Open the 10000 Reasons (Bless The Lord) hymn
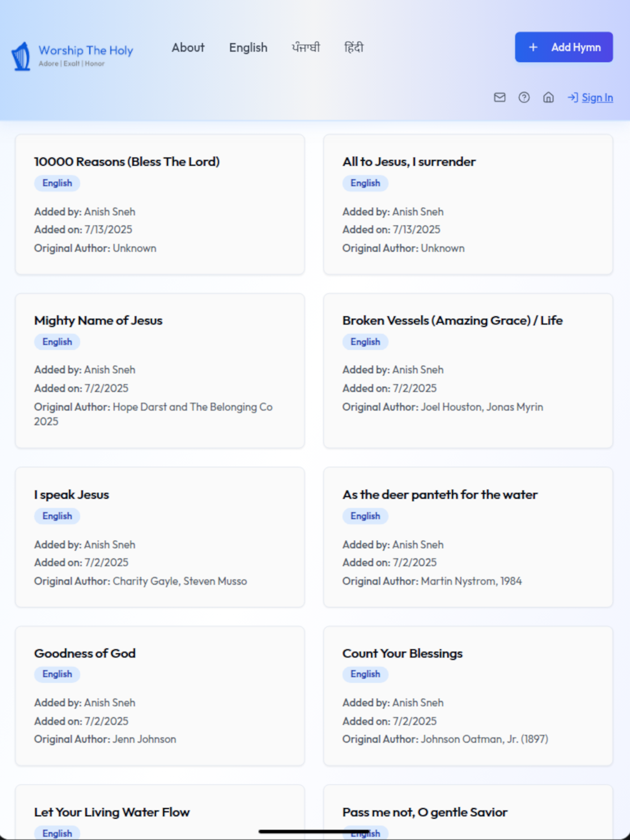 (127, 162)
